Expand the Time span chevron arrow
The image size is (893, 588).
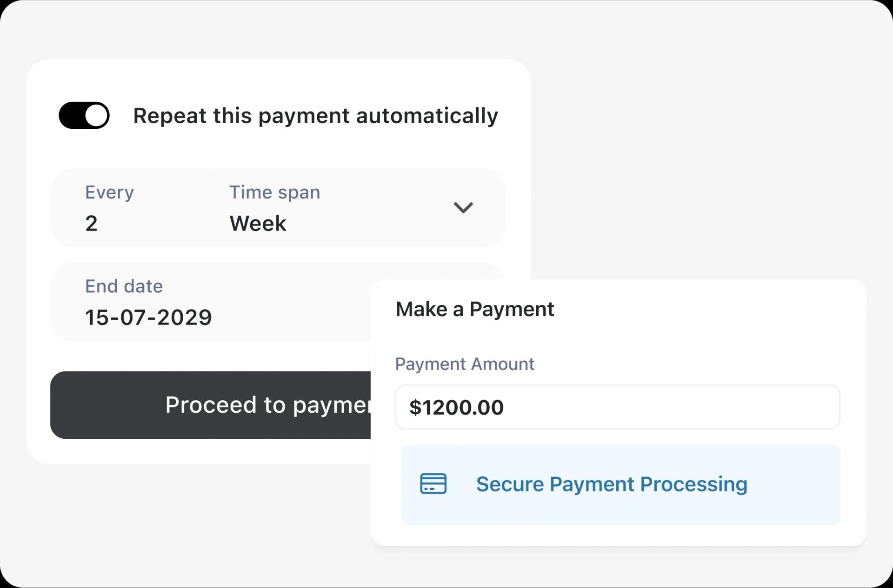(463, 207)
